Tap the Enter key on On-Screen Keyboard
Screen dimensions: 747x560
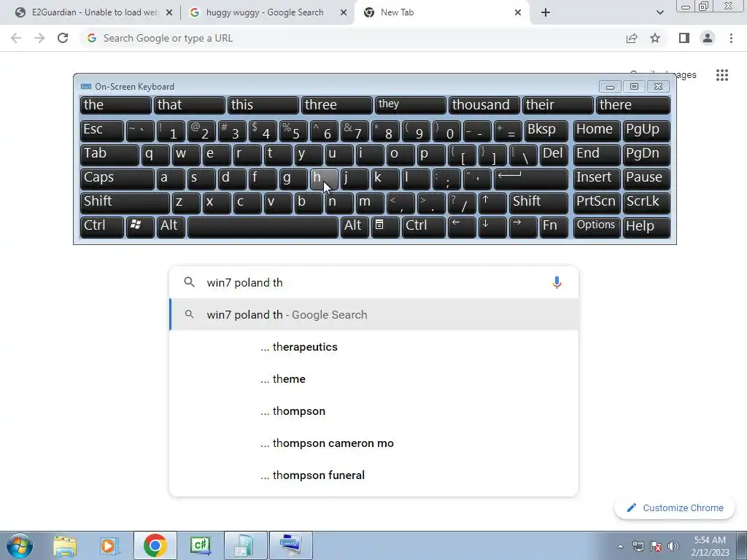[x=531, y=179]
